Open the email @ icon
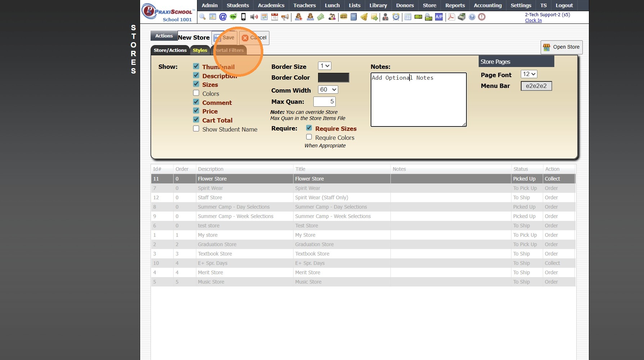Image resolution: width=644 pixels, height=360 pixels. [223, 17]
